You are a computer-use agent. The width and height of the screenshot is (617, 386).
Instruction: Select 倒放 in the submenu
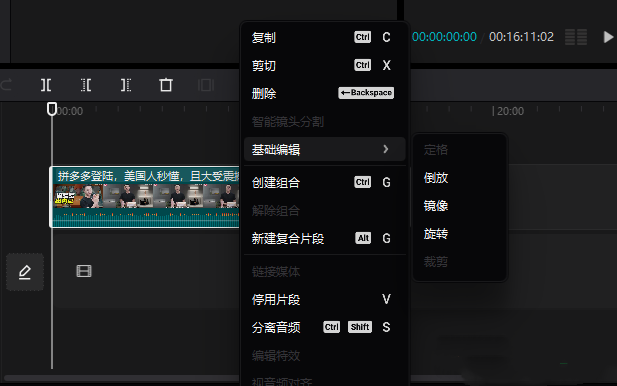pyautogui.click(x=459, y=178)
